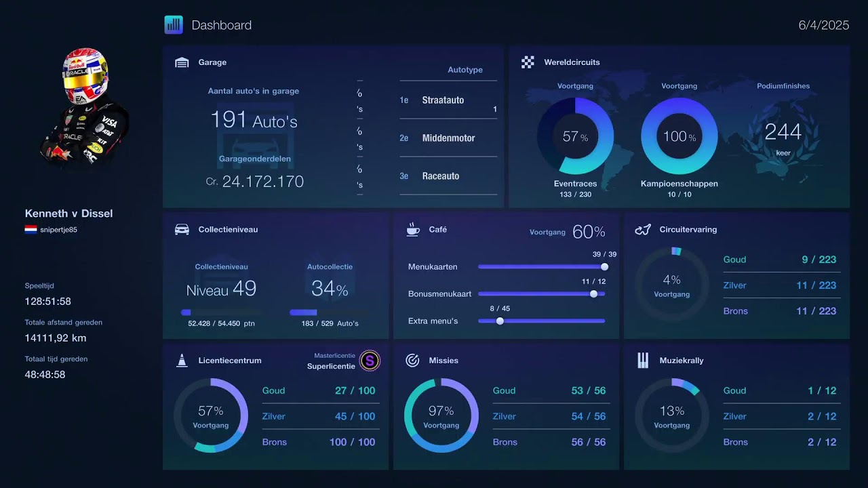Click the Licentiecentrum cone icon
The height and width of the screenshot is (488, 868).
click(182, 361)
